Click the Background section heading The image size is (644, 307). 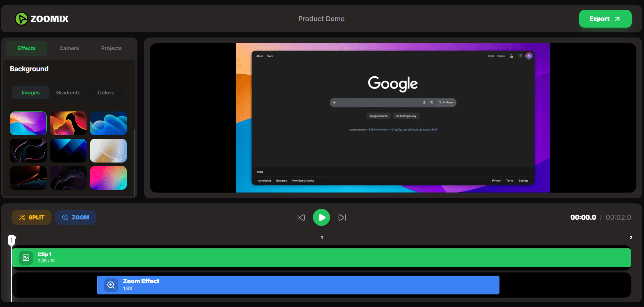[x=29, y=69]
